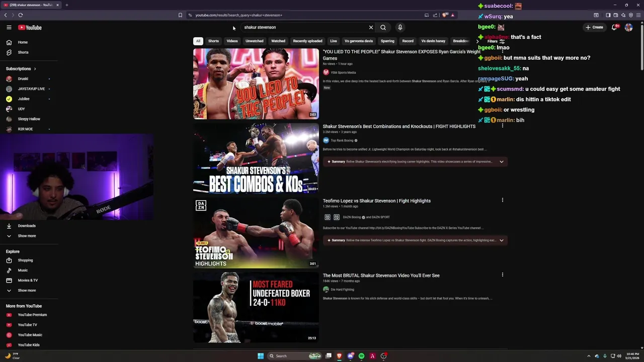
Task: Open the notifications bell
Action: point(614,27)
